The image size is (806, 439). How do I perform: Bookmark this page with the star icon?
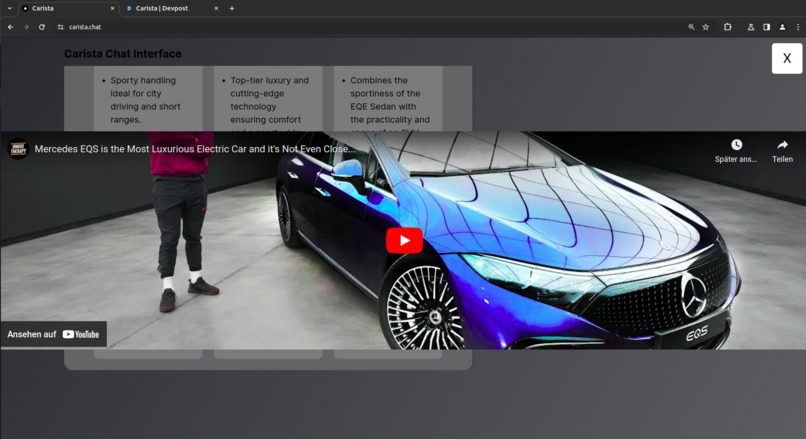point(706,27)
